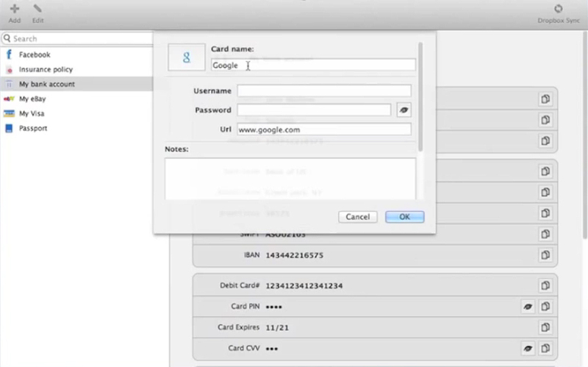Copy the Card Expires date

(545, 327)
